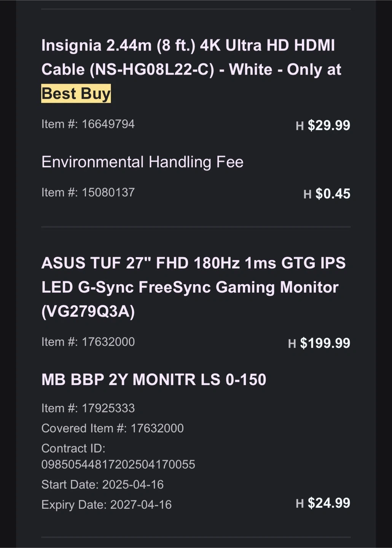The height and width of the screenshot is (548, 392).
Task: Select the Expiry Date 2027-04-16 line
Action: [x=107, y=505]
